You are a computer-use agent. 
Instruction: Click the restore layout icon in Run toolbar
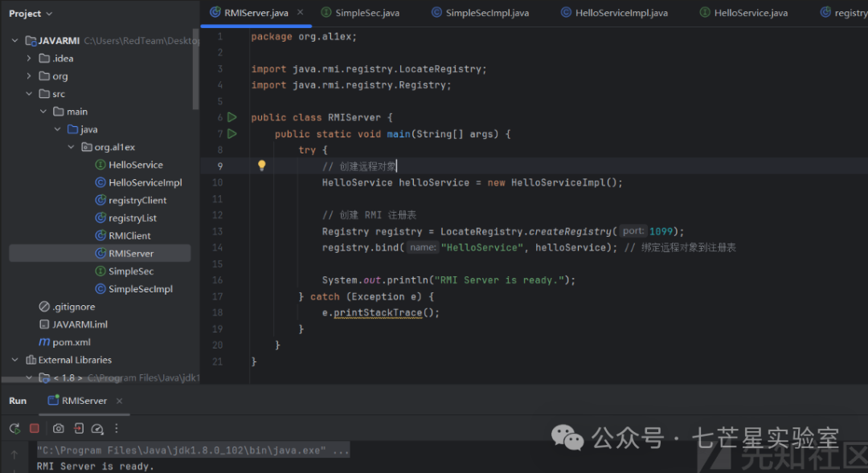point(78,428)
